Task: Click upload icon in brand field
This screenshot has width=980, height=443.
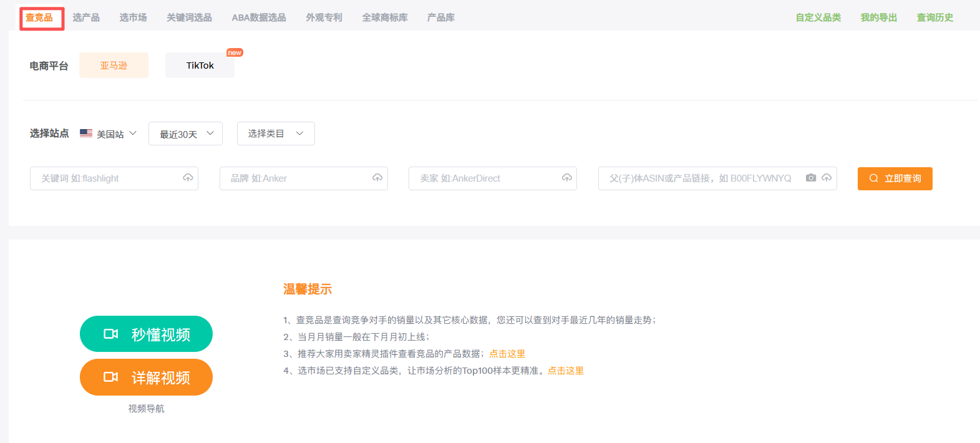Action: pyautogui.click(x=377, y=178)
